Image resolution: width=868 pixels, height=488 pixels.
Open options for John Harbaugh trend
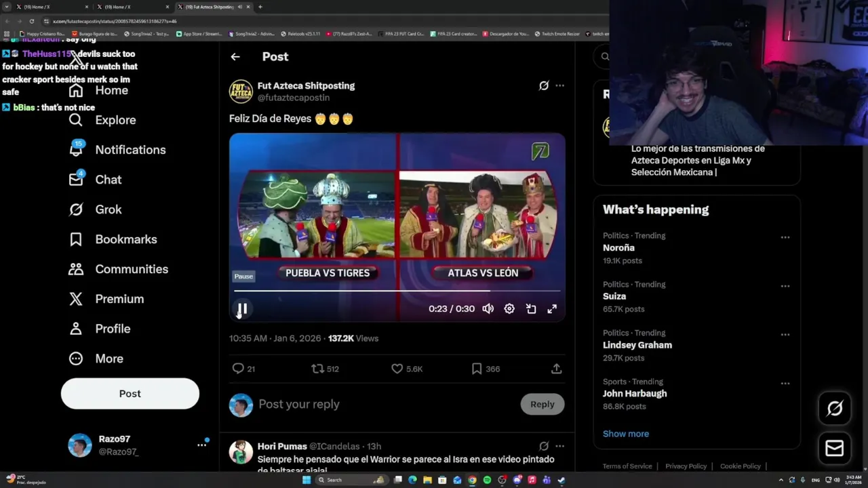pyautogui.click(x=785, y=384)
